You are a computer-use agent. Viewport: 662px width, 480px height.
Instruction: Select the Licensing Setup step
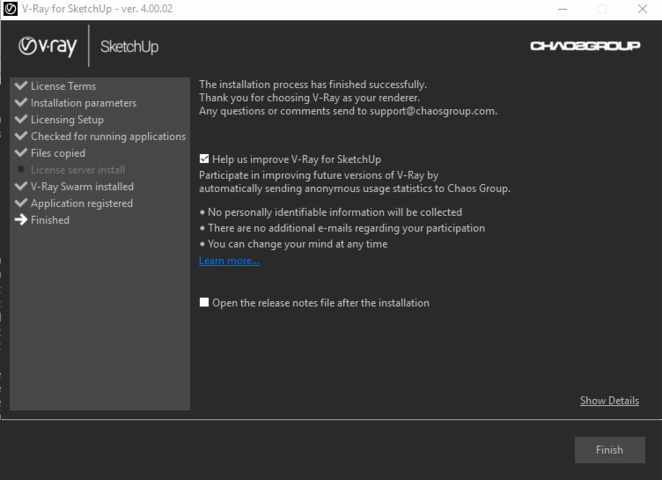point(67,120)
